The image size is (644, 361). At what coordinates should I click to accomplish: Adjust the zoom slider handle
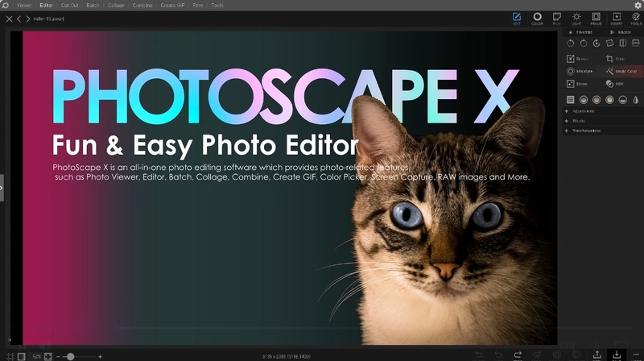pyautogui.click(x=70, y=356)
